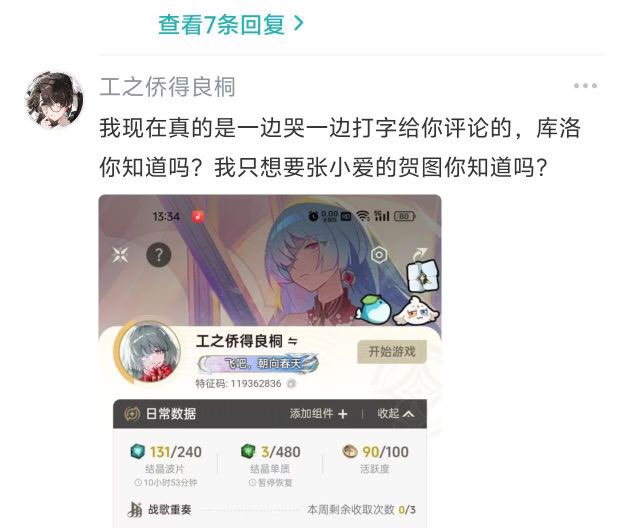Tap the commenter's round avatar
Screen dimensions: 630x528
54,100
